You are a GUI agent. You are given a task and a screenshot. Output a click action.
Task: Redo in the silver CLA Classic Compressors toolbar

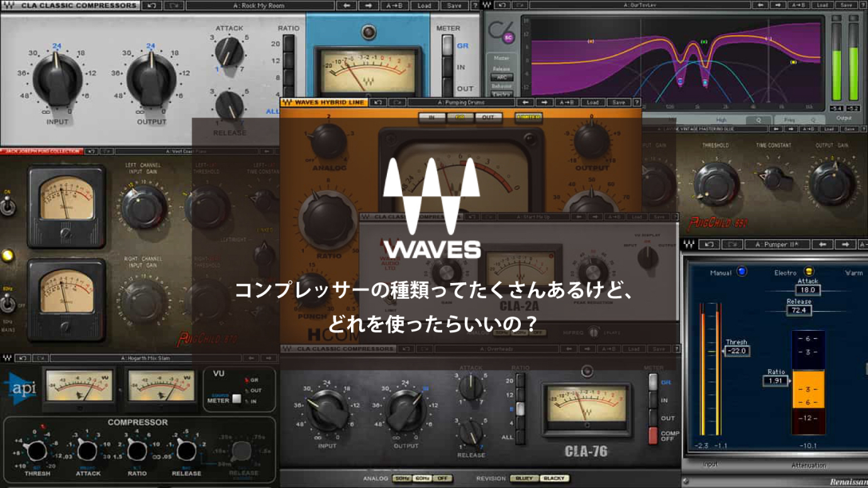click(173, 6)
